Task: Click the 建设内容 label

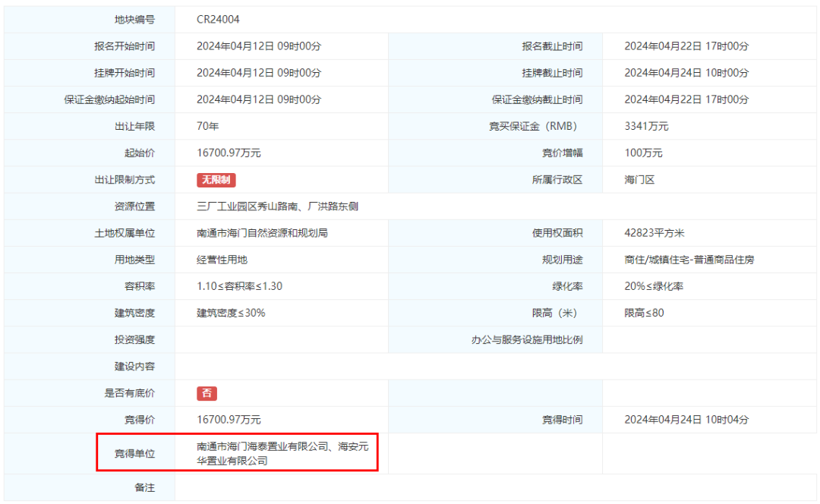Action: click(x=134, y=366)
